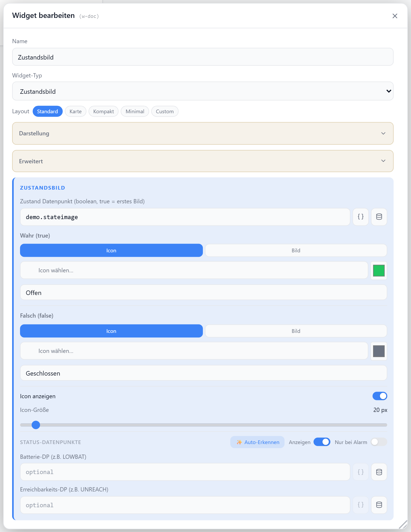Screen dimensions: 411x532
Task: Expand the Erweitert section
Action: (x=203, y=161)
